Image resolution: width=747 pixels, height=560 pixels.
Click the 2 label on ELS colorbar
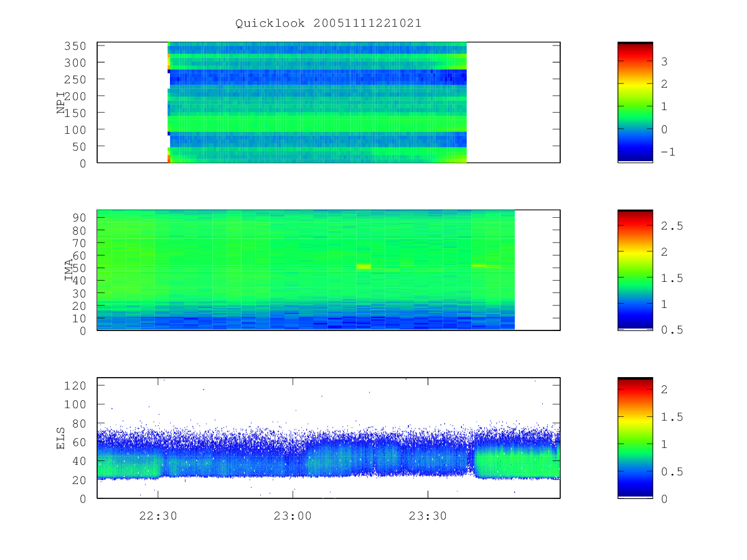[x=664, y=390]
